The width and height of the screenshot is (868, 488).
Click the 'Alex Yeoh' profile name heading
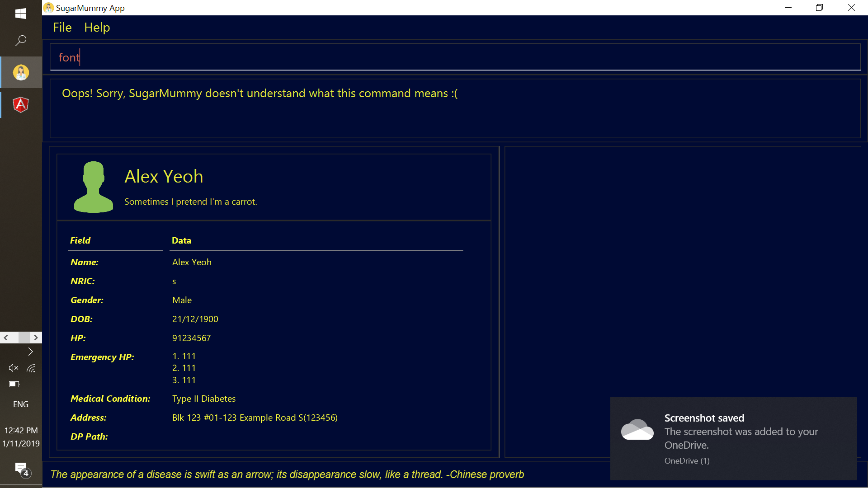tap(164, 177)
